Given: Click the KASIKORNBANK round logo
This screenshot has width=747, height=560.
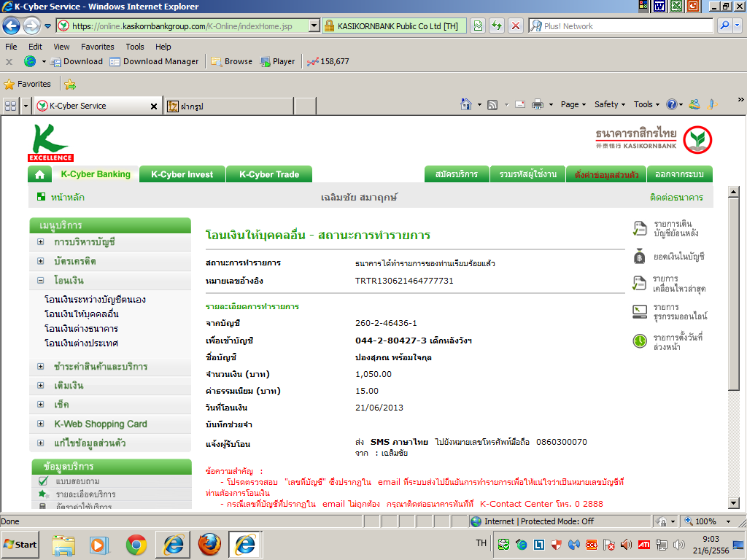Looking at the screenshot, I should coord(697,140).
